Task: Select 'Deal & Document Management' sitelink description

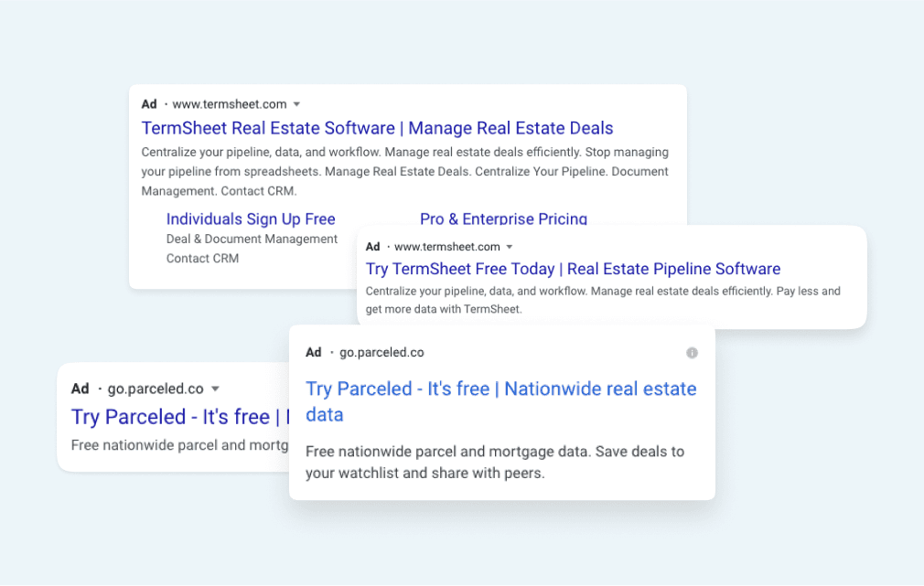Action: pos(252,240)
